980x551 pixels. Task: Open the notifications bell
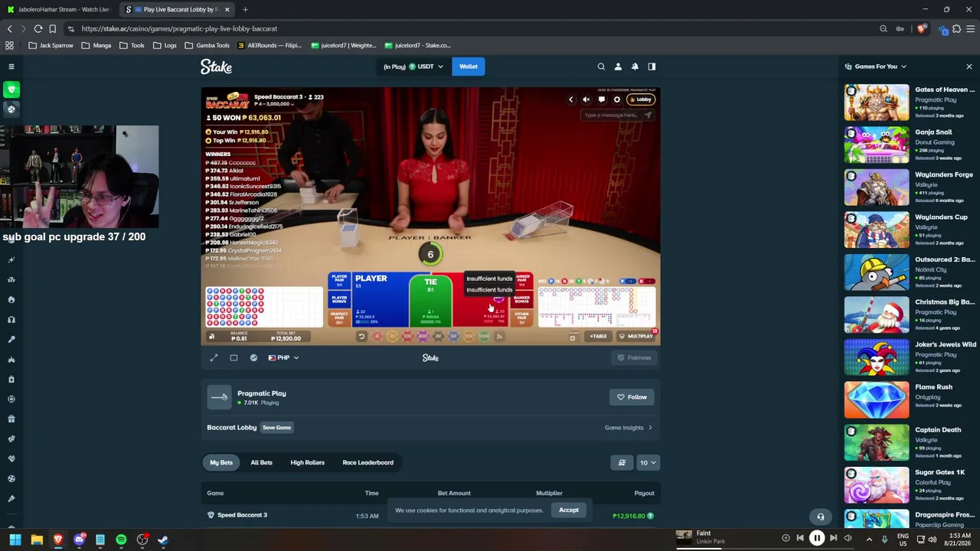(635, 67)
